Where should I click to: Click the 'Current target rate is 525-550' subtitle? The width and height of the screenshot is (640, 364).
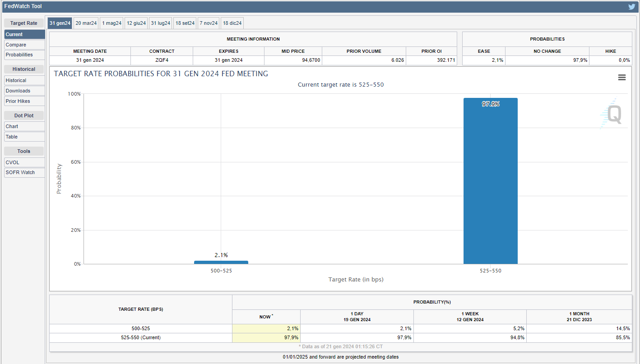click(x=341, y=85)
